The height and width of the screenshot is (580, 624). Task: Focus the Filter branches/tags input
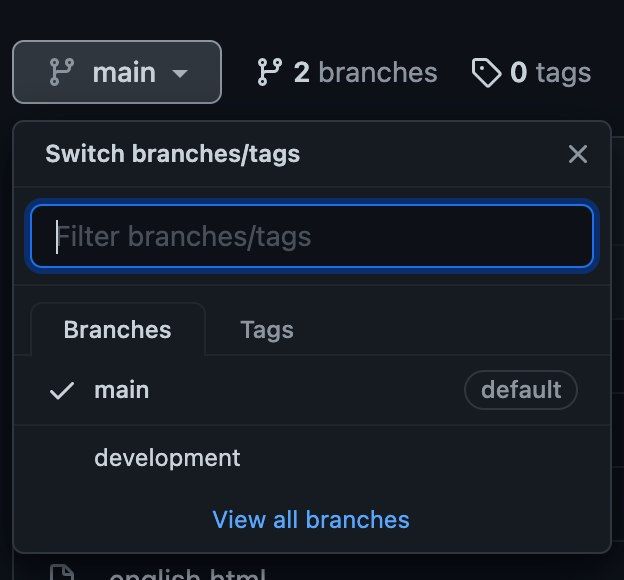coord(312,237)
